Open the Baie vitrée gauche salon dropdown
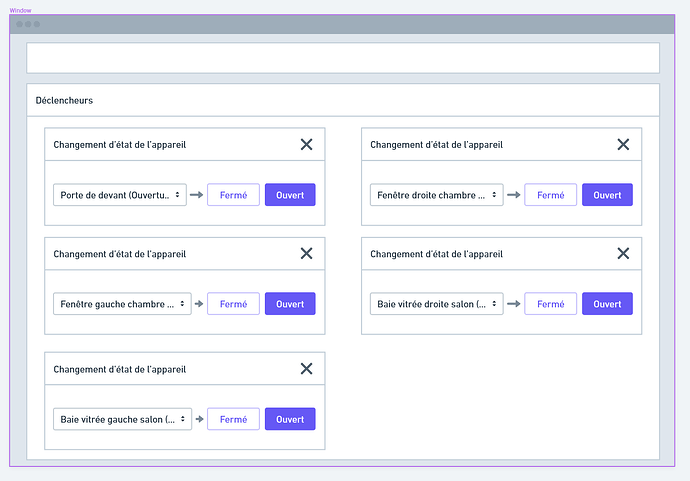The image size is (690, 481). tap(121, 420)
